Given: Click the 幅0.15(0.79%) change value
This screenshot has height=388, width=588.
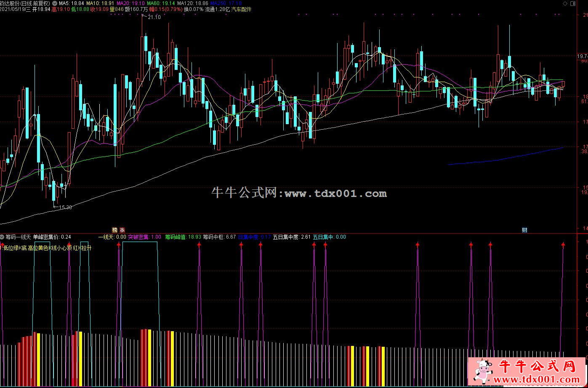Looking at the screenshot, I should (x=165, y=9).
